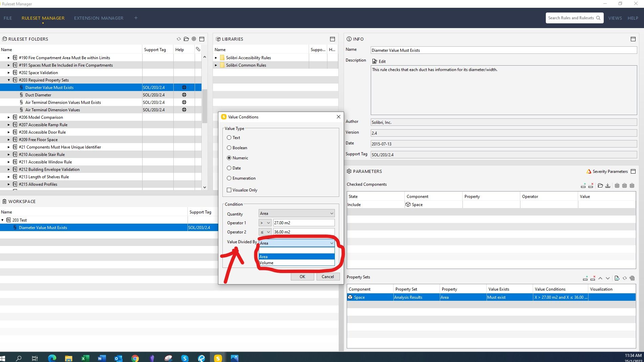Select Enumeration value type

pyautogui.click(x=229, y=178)
